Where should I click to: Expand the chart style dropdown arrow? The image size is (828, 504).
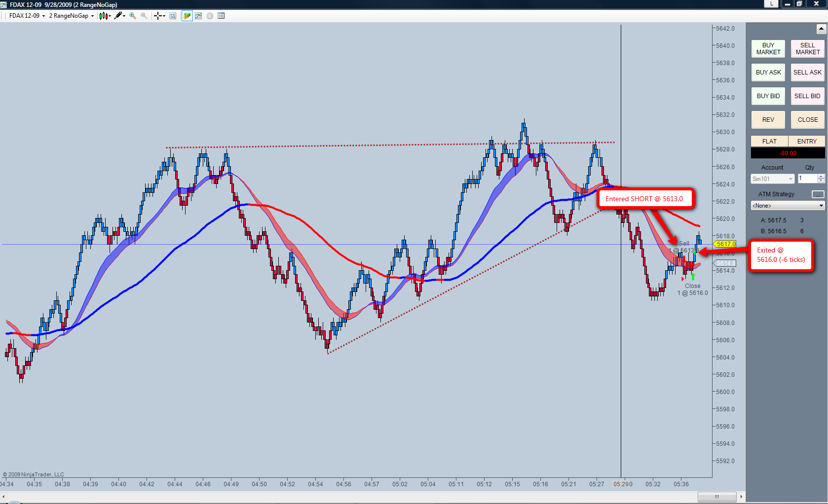pyautogui.click(x=110, y=16)
